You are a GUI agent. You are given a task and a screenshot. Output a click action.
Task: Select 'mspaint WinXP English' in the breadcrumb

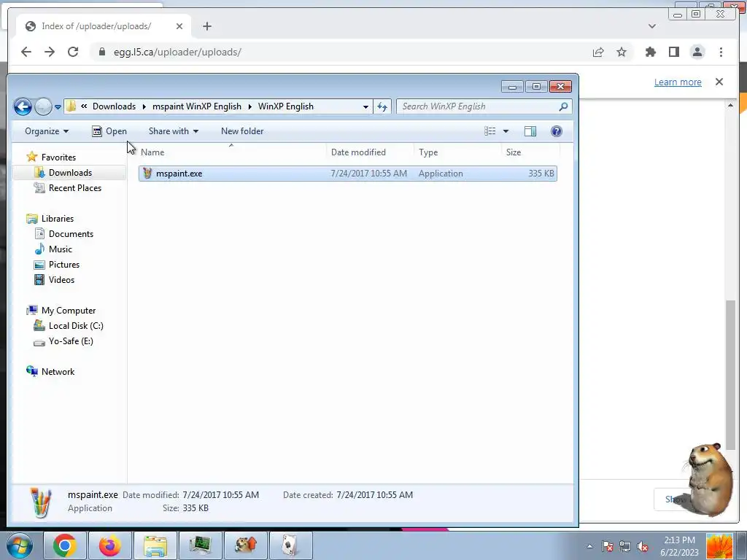[197, 106]
